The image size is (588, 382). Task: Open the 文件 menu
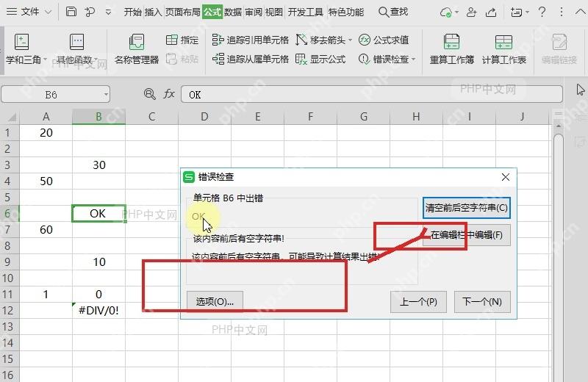pyautogui.click(x=30, y=12)
